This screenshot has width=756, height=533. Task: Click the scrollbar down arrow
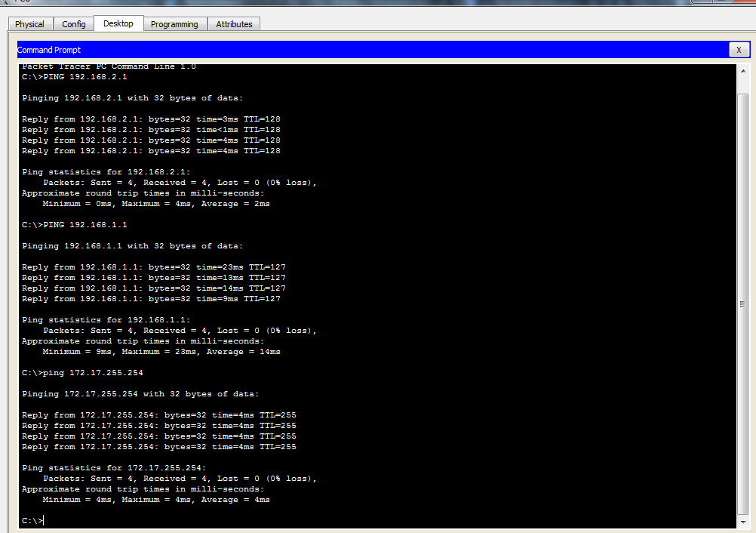(x=743, y=522)
